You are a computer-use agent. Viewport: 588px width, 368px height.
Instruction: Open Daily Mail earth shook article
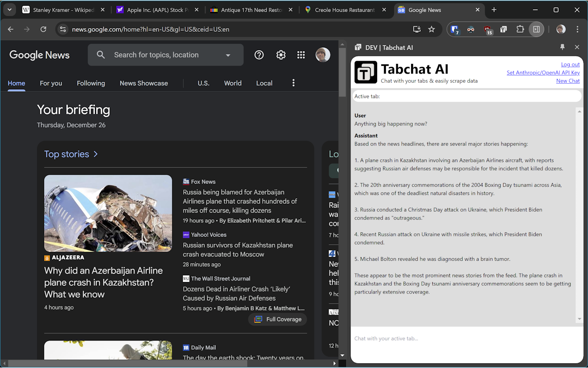(243, 357)
